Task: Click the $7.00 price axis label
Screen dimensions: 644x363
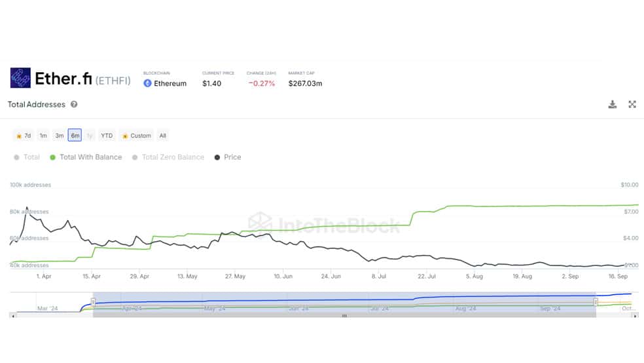Action: [x=632, y=212]
